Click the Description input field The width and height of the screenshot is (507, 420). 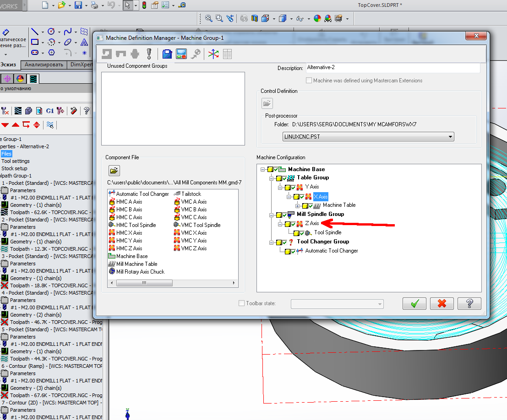click(x=393, y=68)
